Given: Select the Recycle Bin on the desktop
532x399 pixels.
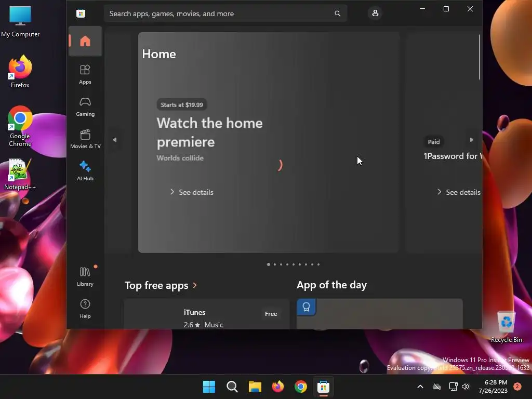Looking at the screenshot, I should (x=506, y=327).
